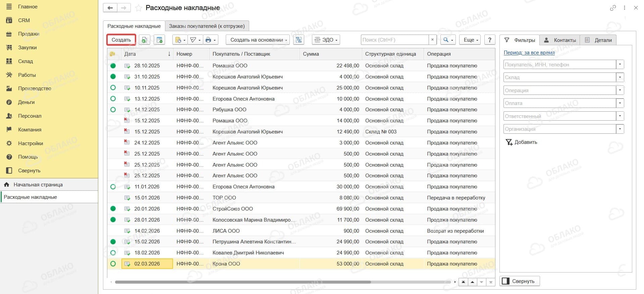Viewport: 644px width, 294px height.
Task: Open the filter funnel toolbar dropdown
Action: 195,40
